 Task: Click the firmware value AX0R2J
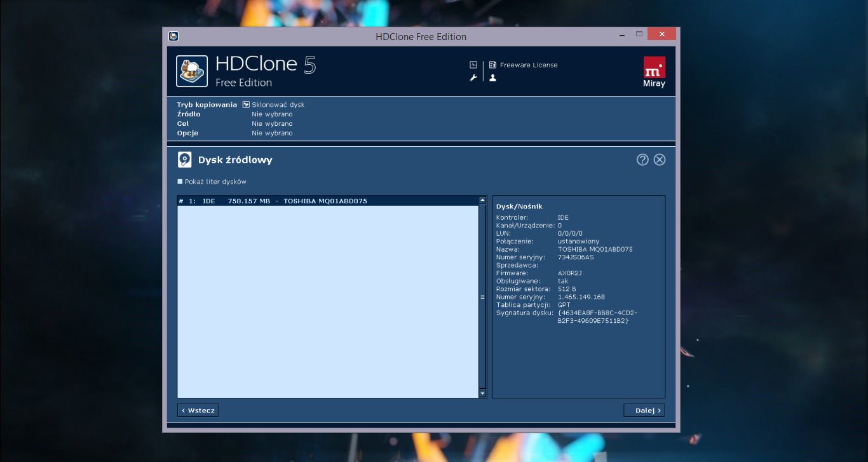(x=570, y=273)
